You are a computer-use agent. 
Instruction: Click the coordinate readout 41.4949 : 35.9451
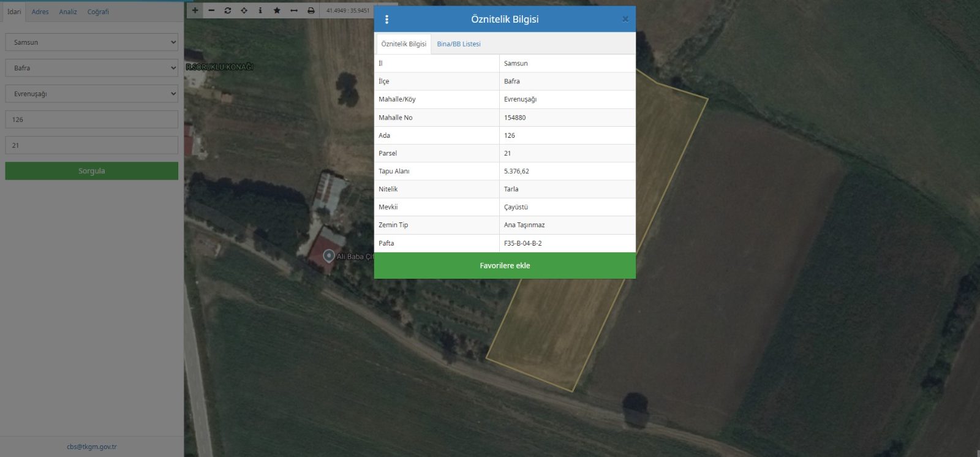348,10
